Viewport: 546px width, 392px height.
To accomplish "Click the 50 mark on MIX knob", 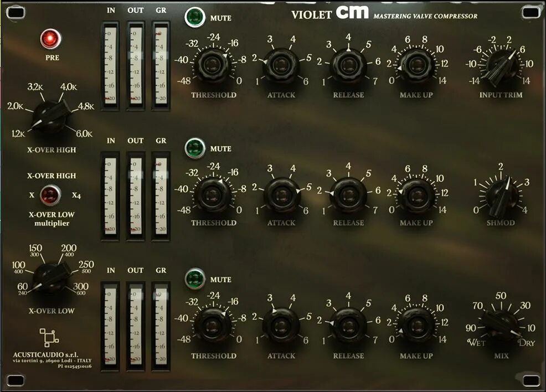I will coord(501,296).
